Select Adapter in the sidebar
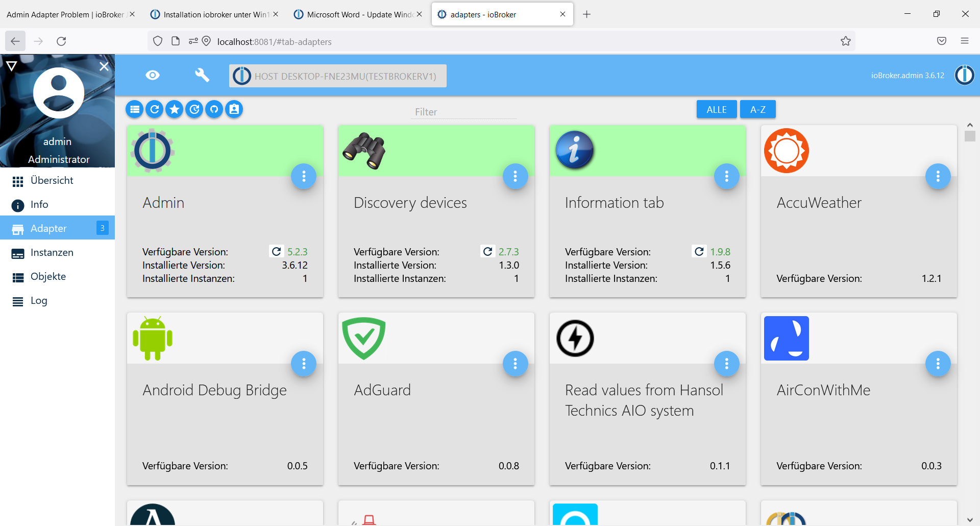The image size is (980, 526). 57,228
